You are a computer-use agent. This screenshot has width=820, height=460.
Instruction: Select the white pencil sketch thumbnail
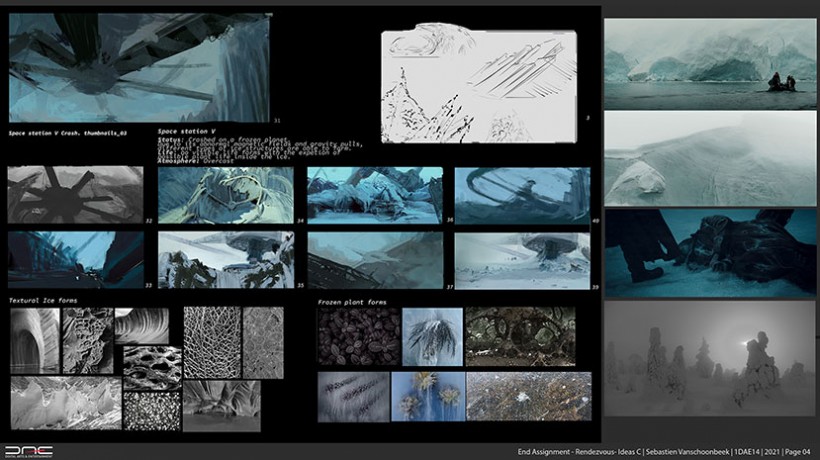479,86
